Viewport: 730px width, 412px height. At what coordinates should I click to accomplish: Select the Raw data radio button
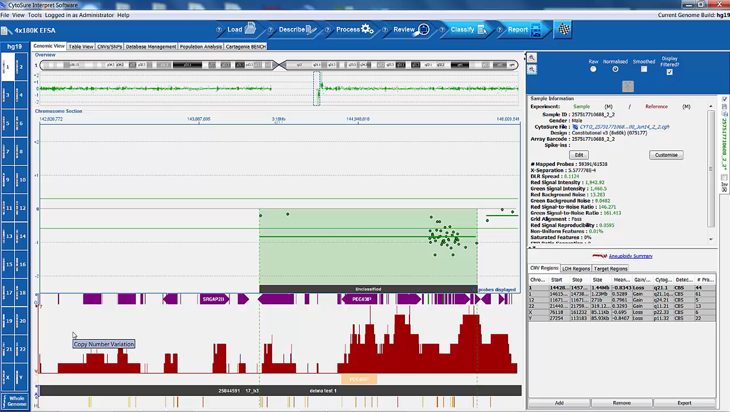click(593, 69)
